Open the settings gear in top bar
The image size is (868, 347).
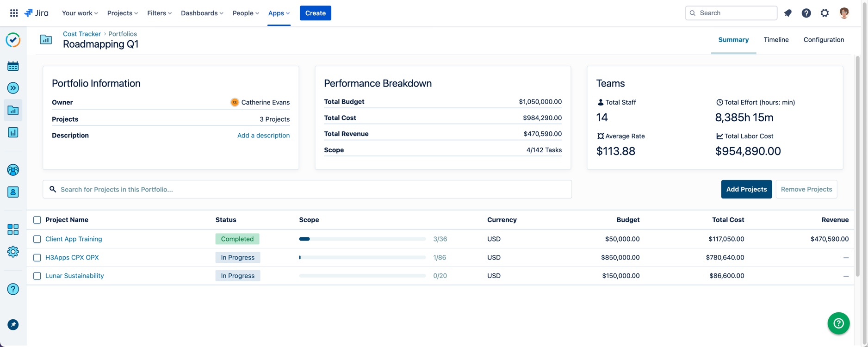pos(825,13)
